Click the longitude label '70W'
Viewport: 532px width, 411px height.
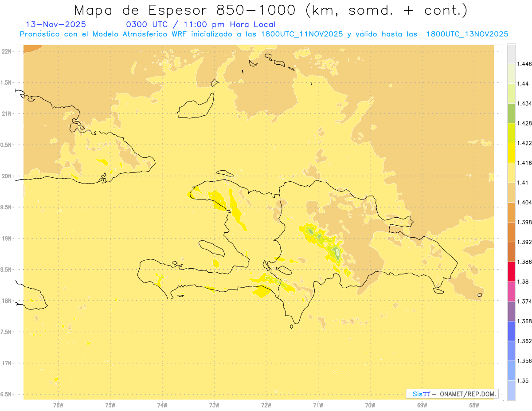(370, 405)
